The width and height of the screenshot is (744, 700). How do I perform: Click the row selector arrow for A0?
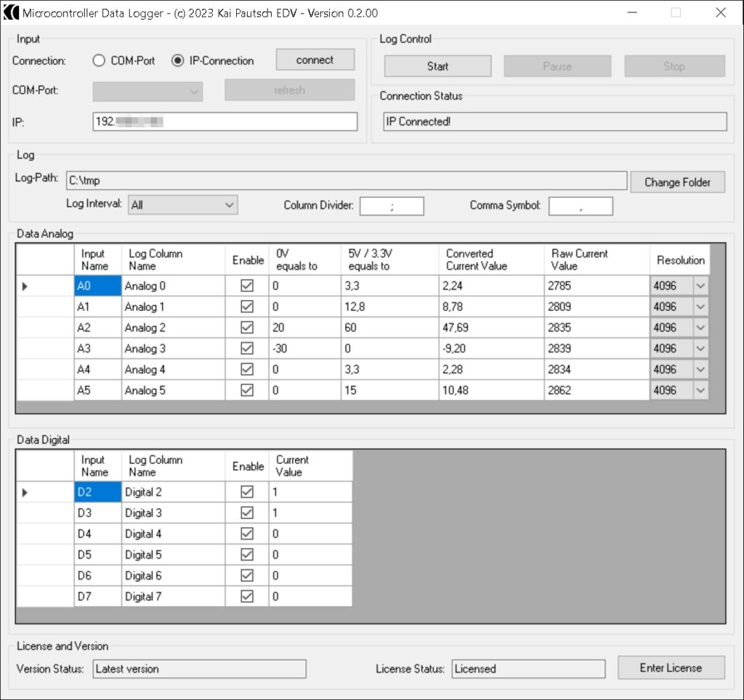tap(25, 286)
